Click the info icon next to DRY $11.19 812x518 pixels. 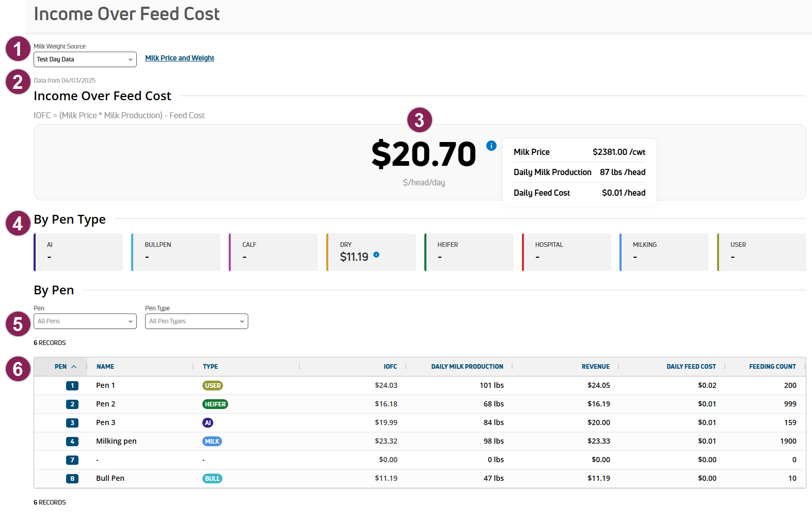[x=376, y=255]
